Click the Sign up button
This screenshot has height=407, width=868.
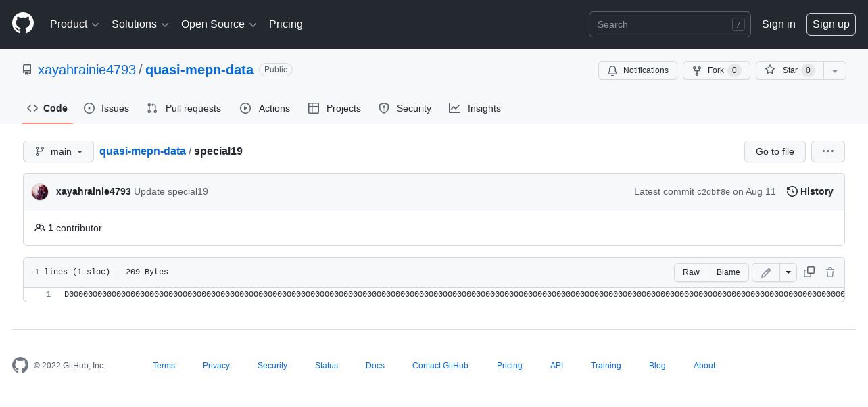click(x=831, y=24)
